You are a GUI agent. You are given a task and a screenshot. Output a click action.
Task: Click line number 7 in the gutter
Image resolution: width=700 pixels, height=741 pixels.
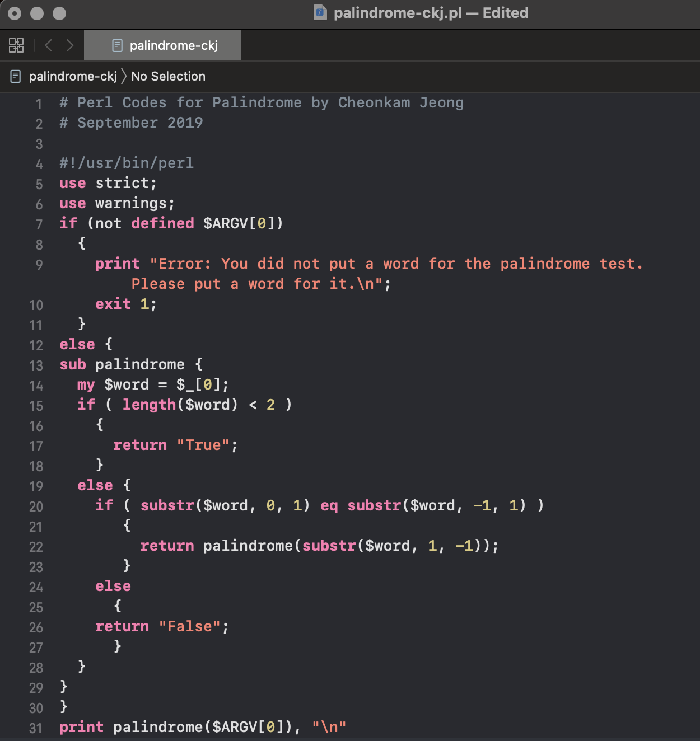click(39, 224)
